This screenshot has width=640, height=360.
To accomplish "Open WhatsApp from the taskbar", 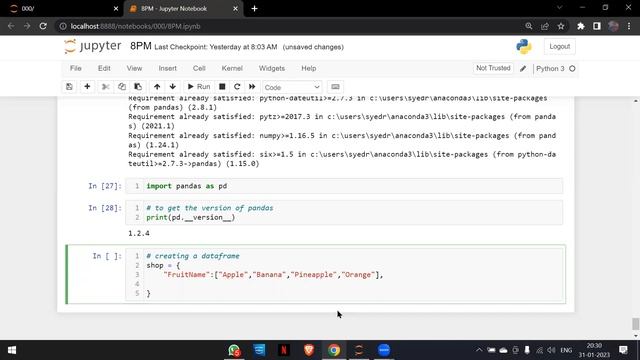I will [x=234, y=350].
